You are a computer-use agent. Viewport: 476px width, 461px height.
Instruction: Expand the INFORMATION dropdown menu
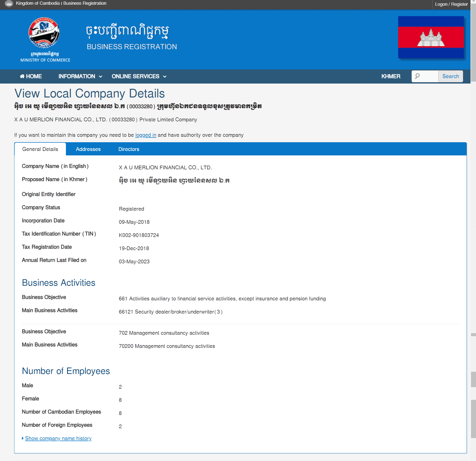tap(80, 76)
